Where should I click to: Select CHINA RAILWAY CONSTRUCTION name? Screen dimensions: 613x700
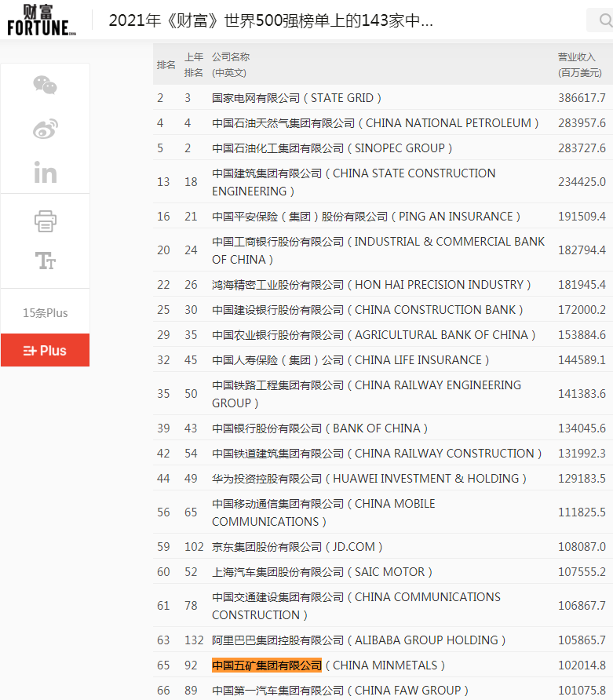377,453
